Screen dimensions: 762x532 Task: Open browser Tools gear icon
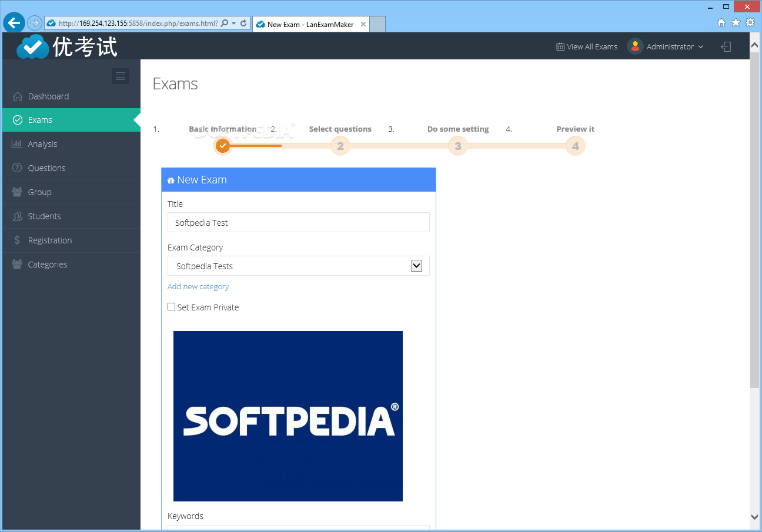point(750,23)
